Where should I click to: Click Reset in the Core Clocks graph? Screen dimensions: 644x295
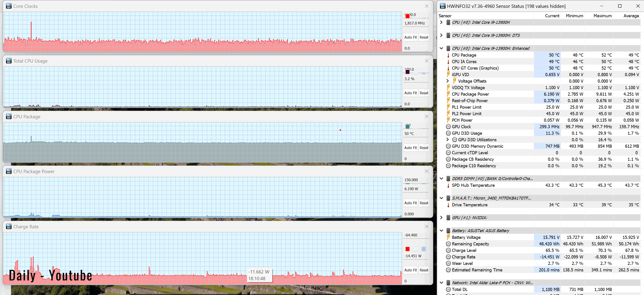pyautogui.click(x=424, y=37)
